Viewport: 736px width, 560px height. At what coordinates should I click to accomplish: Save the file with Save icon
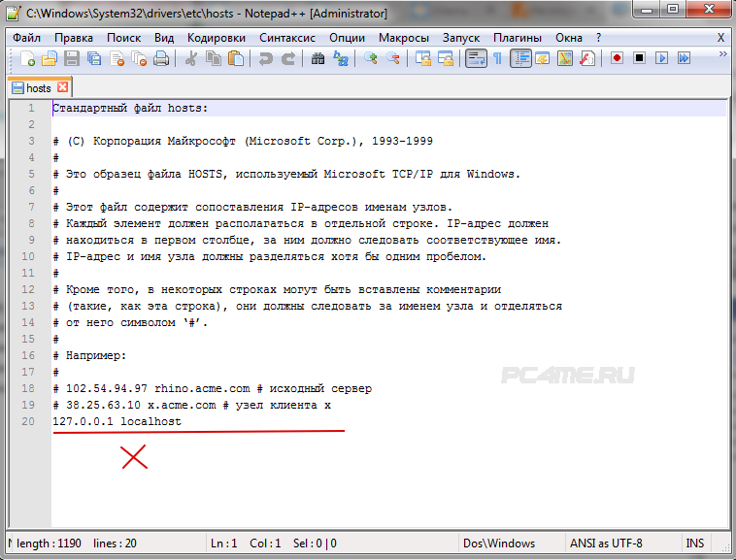[x=72, y=58]
